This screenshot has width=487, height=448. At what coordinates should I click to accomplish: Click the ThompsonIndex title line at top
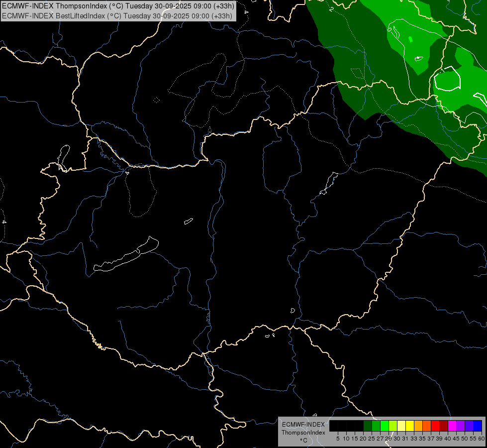118,6
